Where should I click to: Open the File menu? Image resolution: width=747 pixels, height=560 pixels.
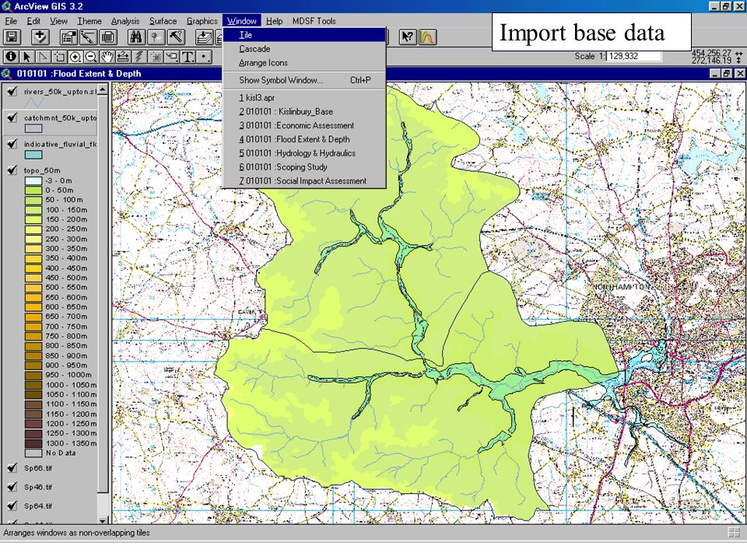[x=11, y=21]
